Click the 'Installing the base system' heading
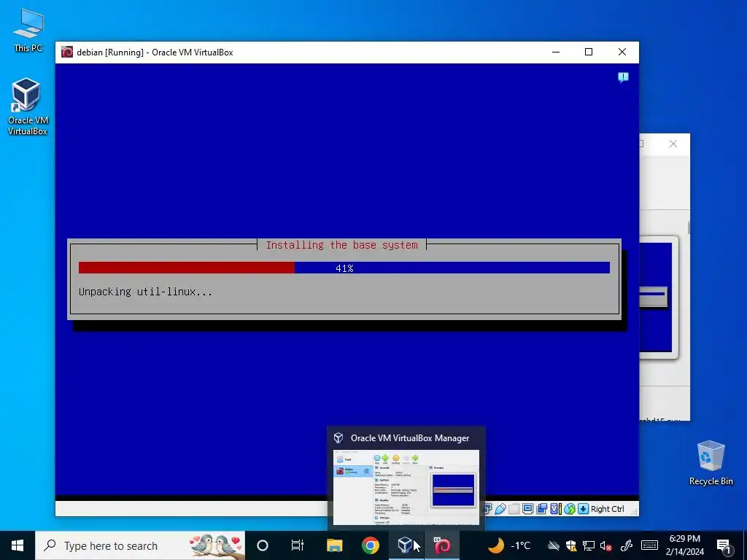 click(x=341, y=245)
